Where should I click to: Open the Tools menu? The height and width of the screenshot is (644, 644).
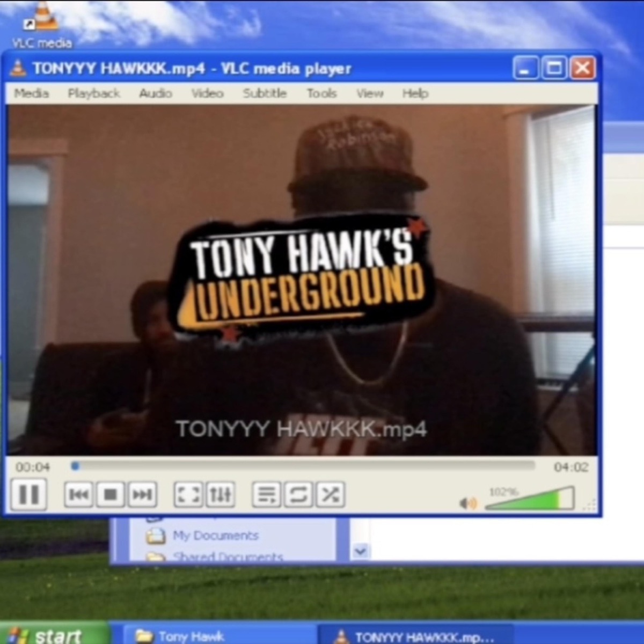321,93
